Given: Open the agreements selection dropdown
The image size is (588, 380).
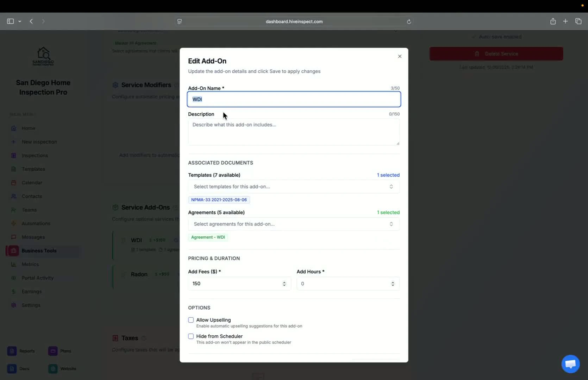Looking at the screenshot, I should tap(294, 224).
